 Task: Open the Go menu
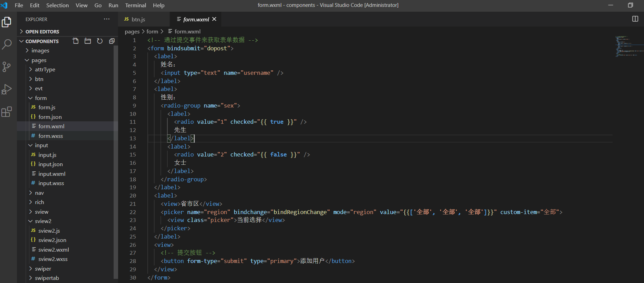pos(98,5)
